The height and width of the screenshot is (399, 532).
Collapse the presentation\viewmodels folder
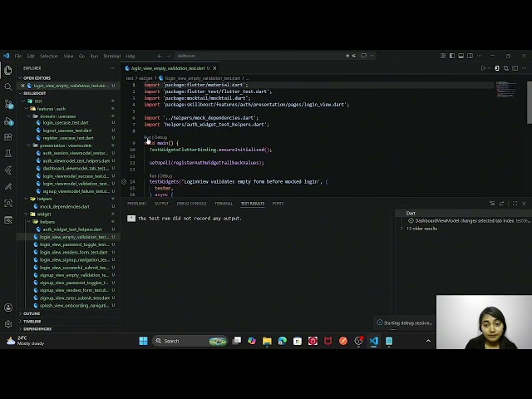click(x=66, y=145)
